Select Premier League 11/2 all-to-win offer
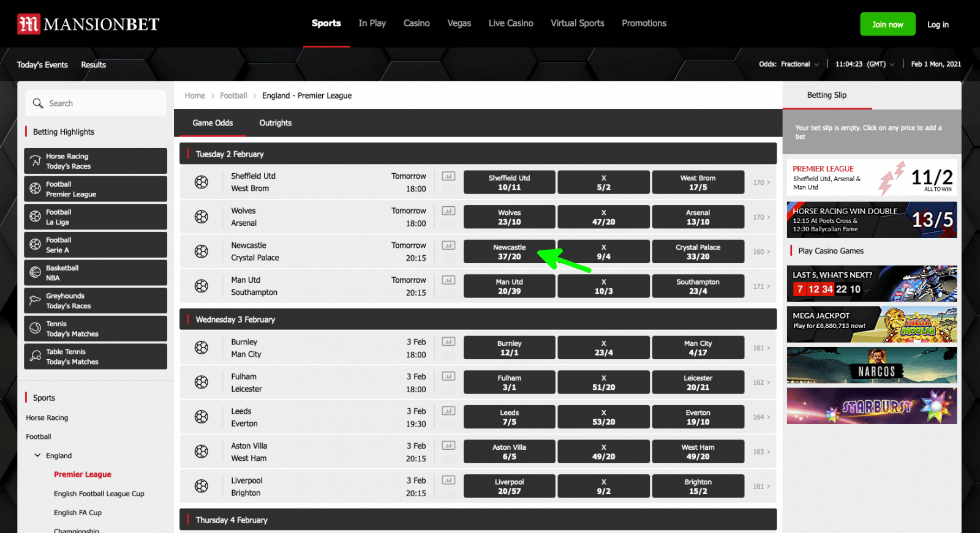Image resolution: width=980 pixels, height=533 pixels. pyautogui.click(x=872, y=177)
